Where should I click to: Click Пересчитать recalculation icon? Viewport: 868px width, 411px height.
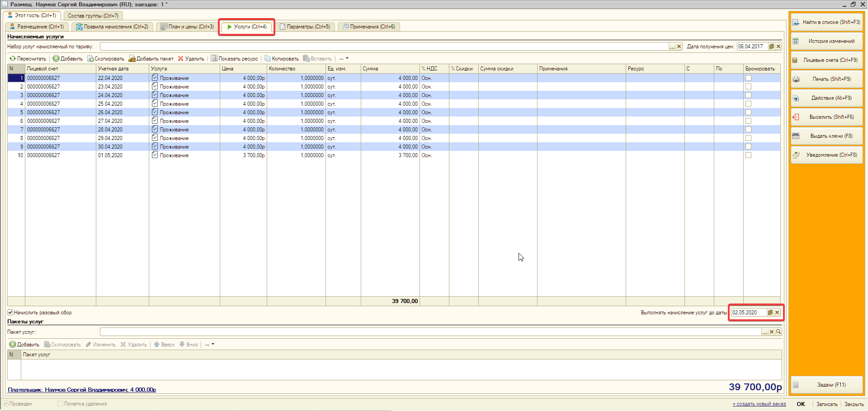pyautogui.click(x=13, y=59)
